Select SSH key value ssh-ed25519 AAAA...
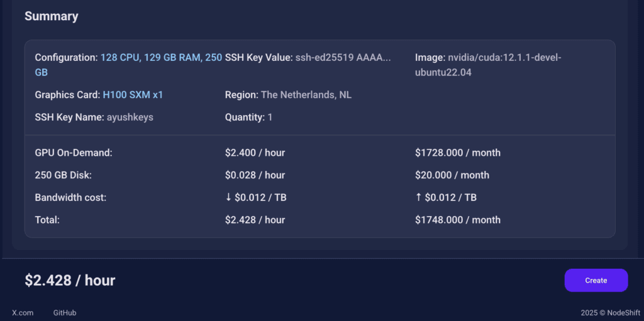 point(343,57)
